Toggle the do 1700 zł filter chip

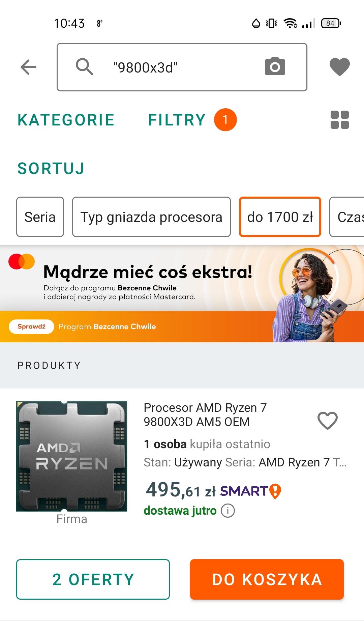pos(280,217)
